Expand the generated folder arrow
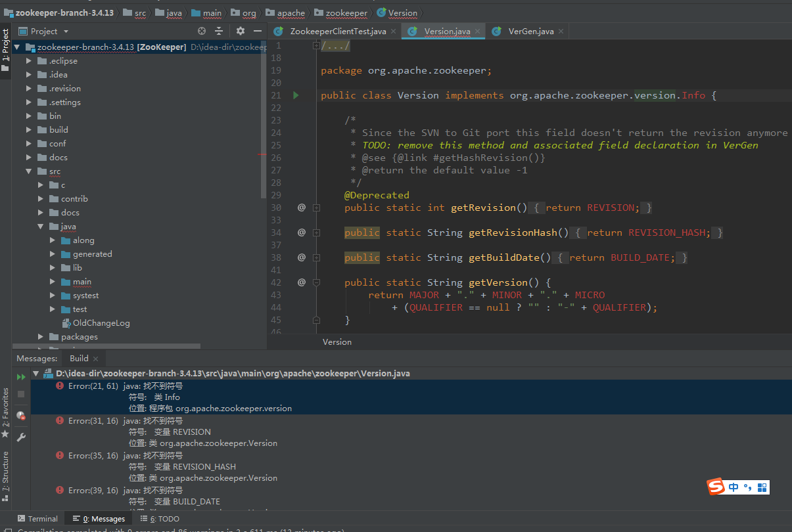Screen dimensions: 792x532 (53, 254)
